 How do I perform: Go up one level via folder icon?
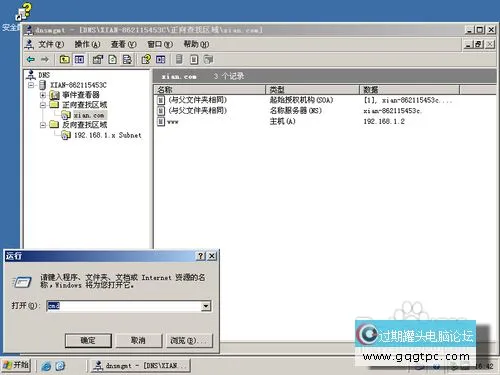(64, 60)
